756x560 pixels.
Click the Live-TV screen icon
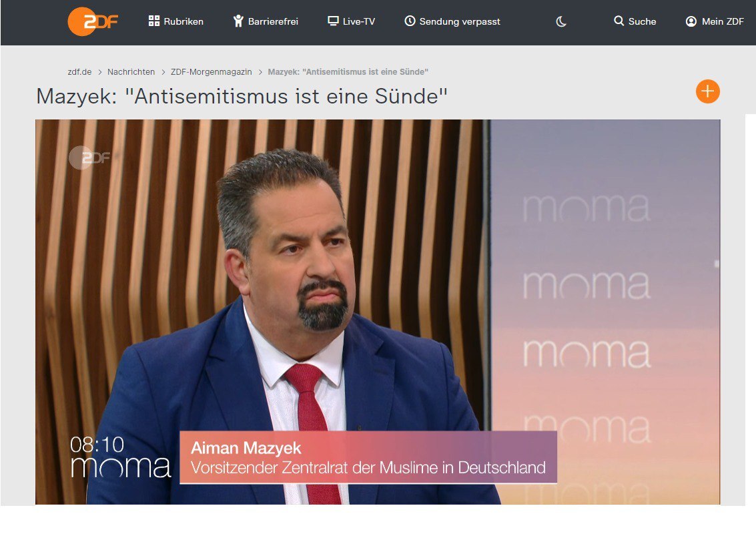[333, 21]
